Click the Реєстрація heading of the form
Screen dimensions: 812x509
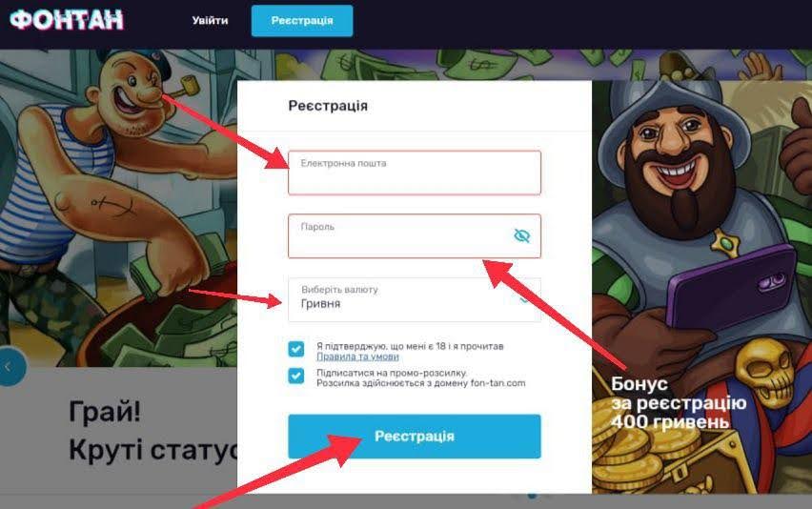328,106
